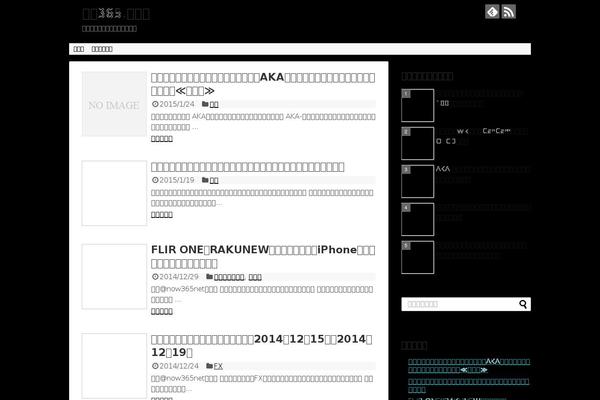The width and height of the screenshot is (600, 400).
Task: Open the FX category link
Action: (x=218, y=366)
